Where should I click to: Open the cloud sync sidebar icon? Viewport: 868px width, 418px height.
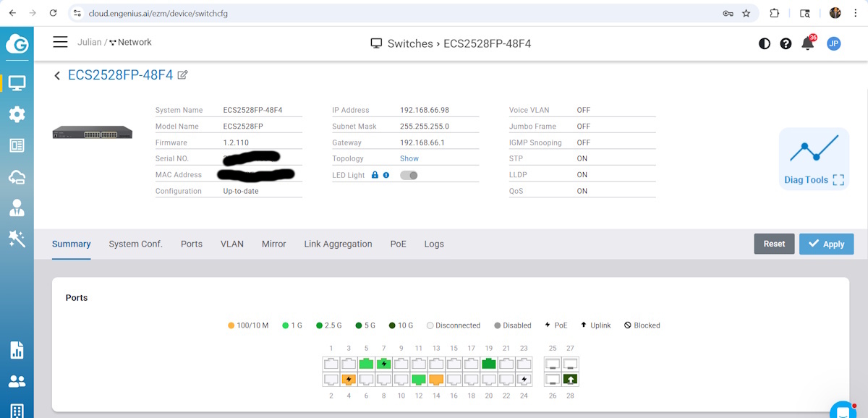pos(17,177)
